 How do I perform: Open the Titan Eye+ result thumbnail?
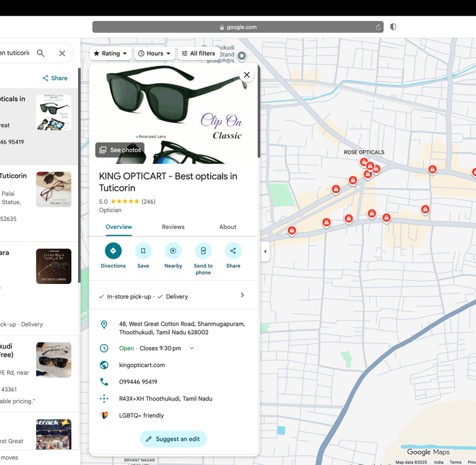54,189
